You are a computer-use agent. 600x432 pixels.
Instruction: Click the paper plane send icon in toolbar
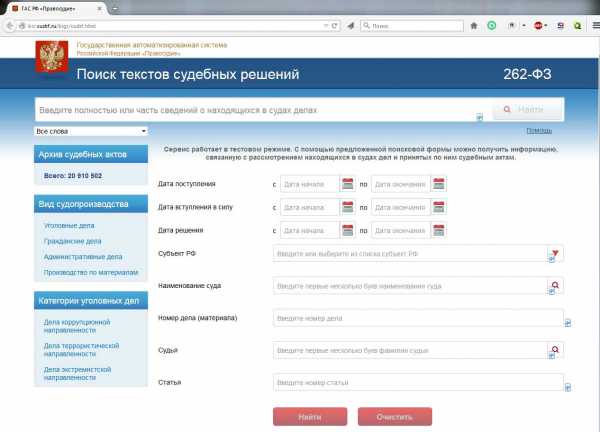point(351,26)
